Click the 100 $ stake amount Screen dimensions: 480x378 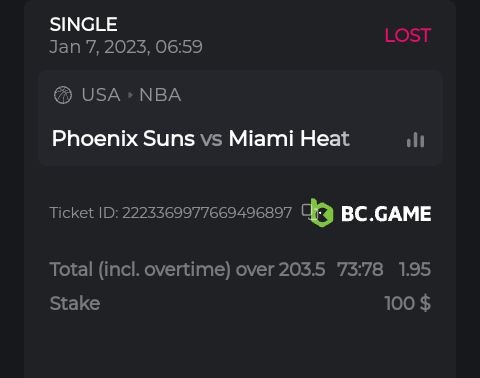point(408,303)
